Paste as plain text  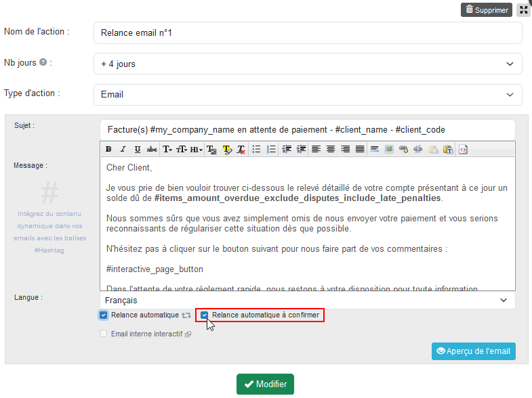point(448,149)
